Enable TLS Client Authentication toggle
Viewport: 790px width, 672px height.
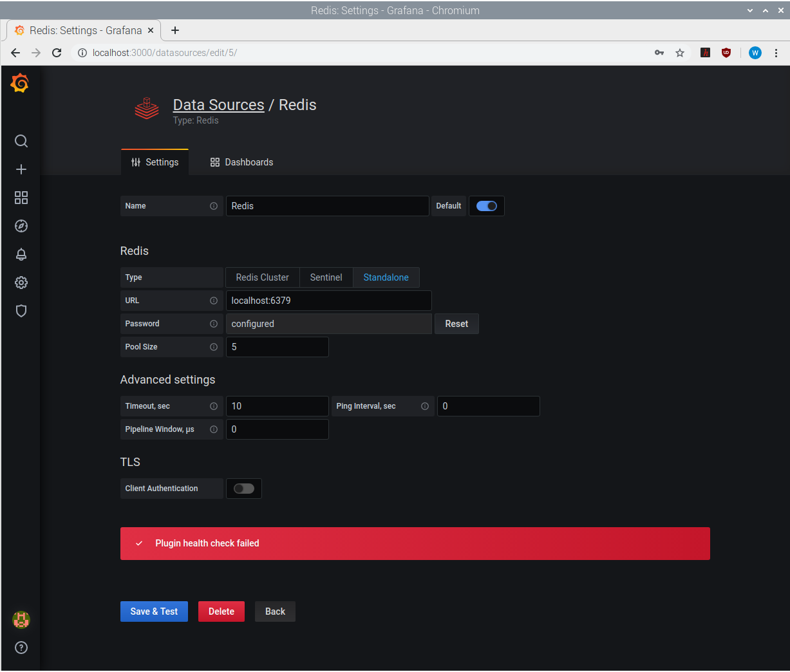point(243,489)
